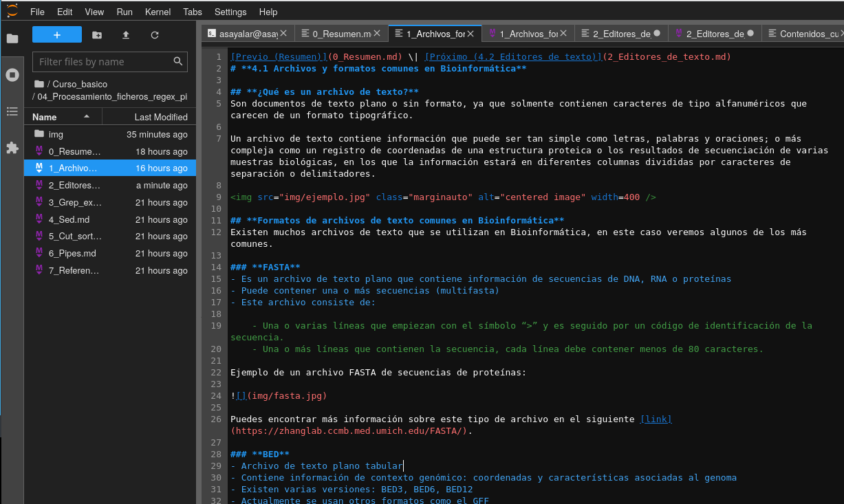Open the Kernel menu
Image resolution: width=844 pixels, height=504 pixels.
pos(158,12)
